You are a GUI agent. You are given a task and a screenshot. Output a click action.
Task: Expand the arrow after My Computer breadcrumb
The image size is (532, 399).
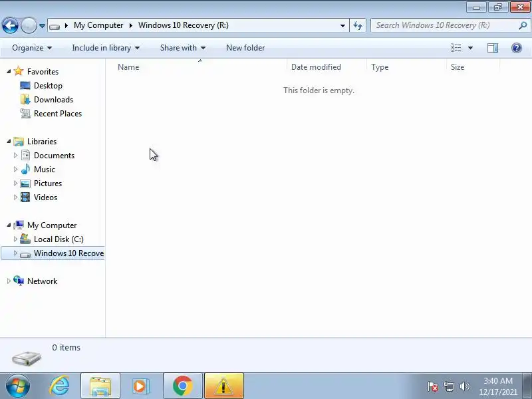130,25
